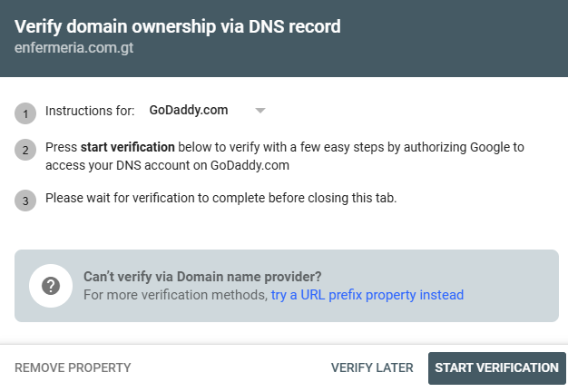The height and width of the screenshot is (392, 568).
Task: Click the 'Instructions for:' label
Action: (x=90, y=111)
